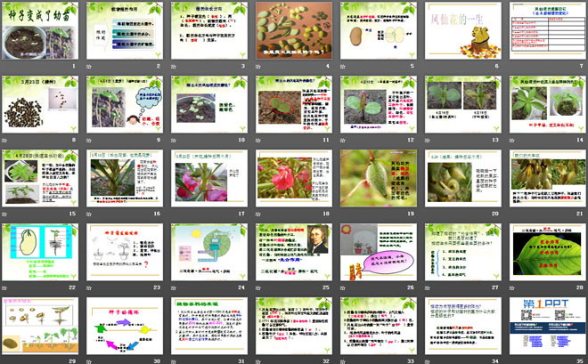
Task: Select slide 21 thumbnail with harvest pods photo
Action: tap(548, 178)
